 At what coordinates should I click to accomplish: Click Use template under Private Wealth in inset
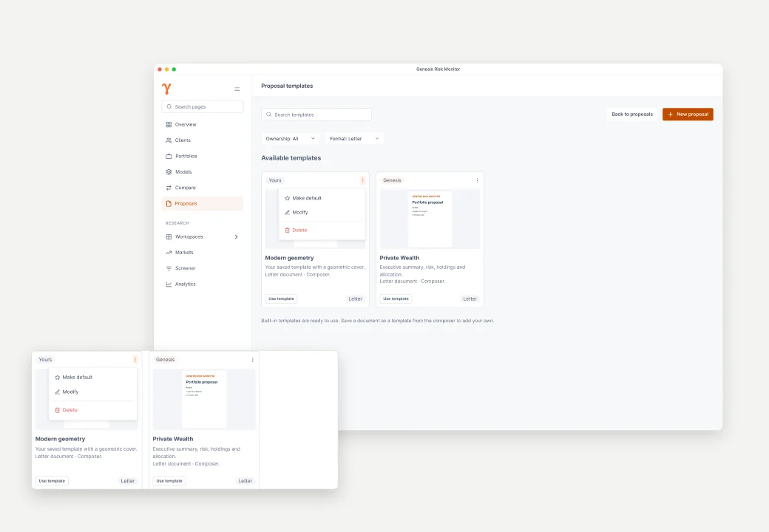point(169,481)
